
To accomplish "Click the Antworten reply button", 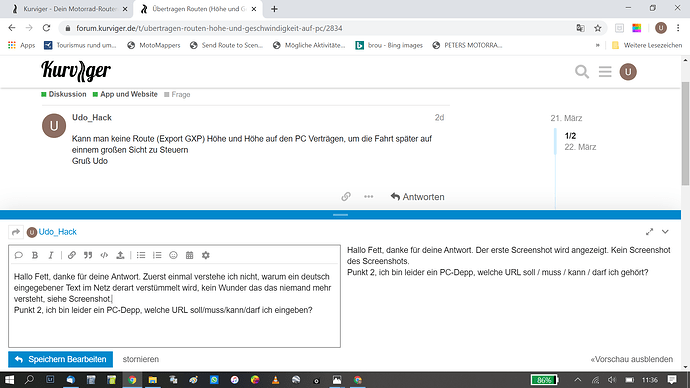I will [417, 197].
